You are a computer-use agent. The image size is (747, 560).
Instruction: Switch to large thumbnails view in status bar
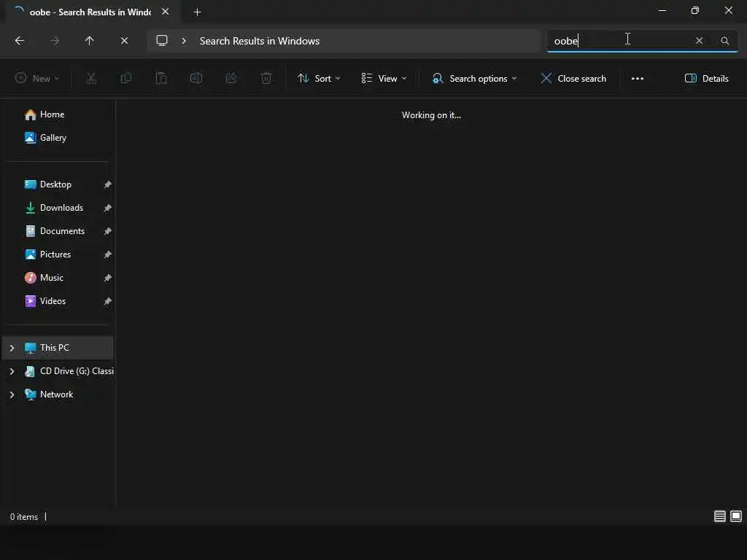736,516
